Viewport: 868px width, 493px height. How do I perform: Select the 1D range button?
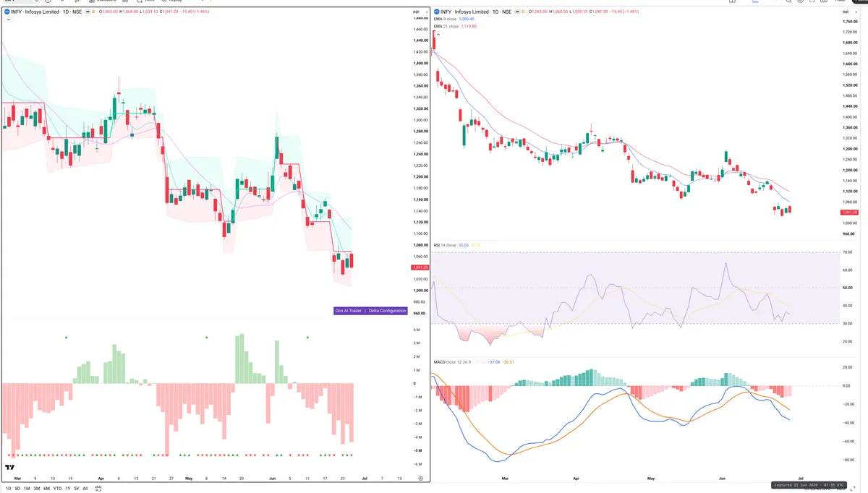8,489
